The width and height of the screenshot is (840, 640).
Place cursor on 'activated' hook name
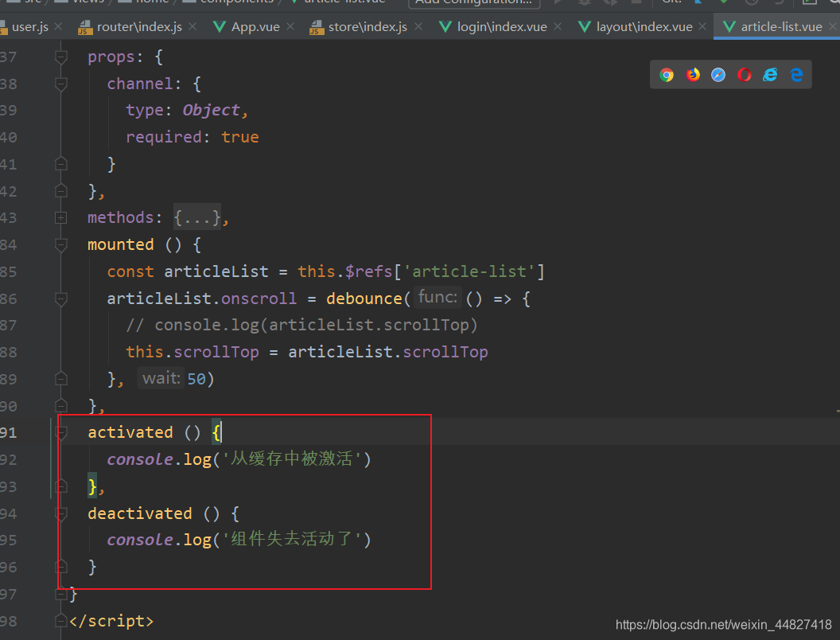130,432
